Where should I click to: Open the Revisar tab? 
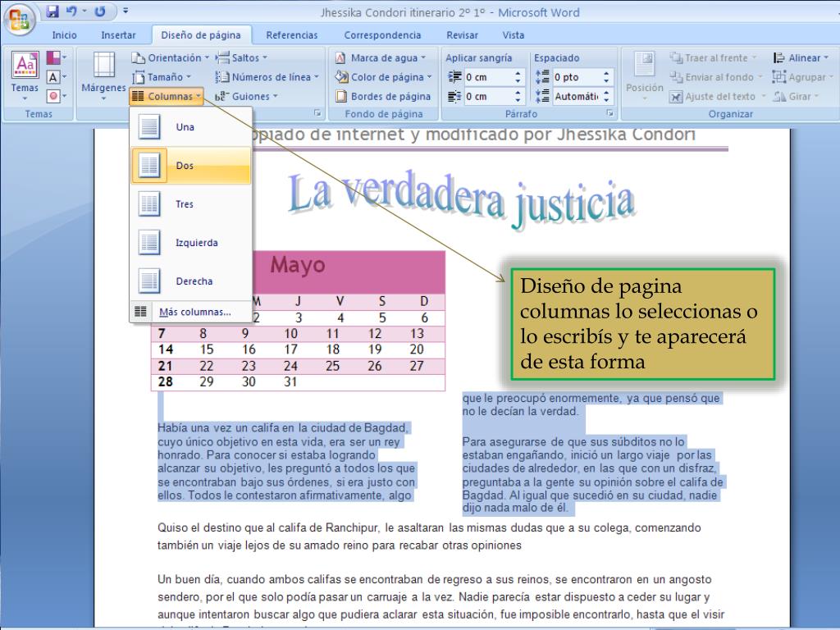(x=463, y=35)
